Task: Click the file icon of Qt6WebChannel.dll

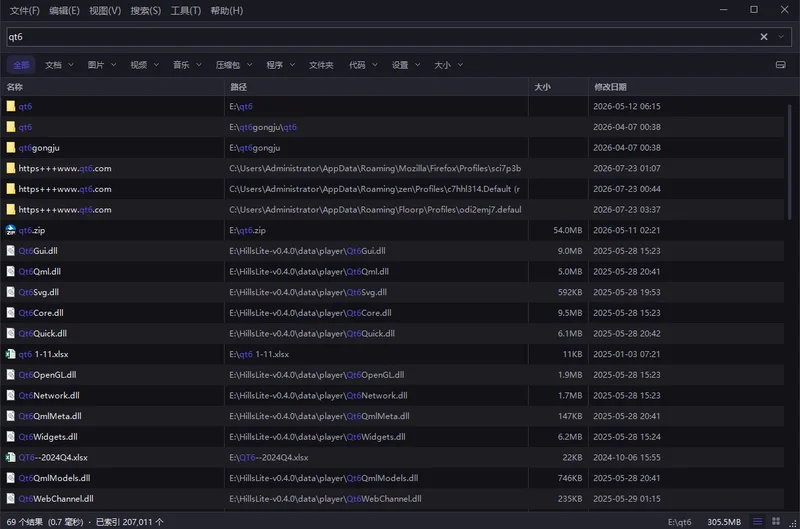Action: [10, 498]
